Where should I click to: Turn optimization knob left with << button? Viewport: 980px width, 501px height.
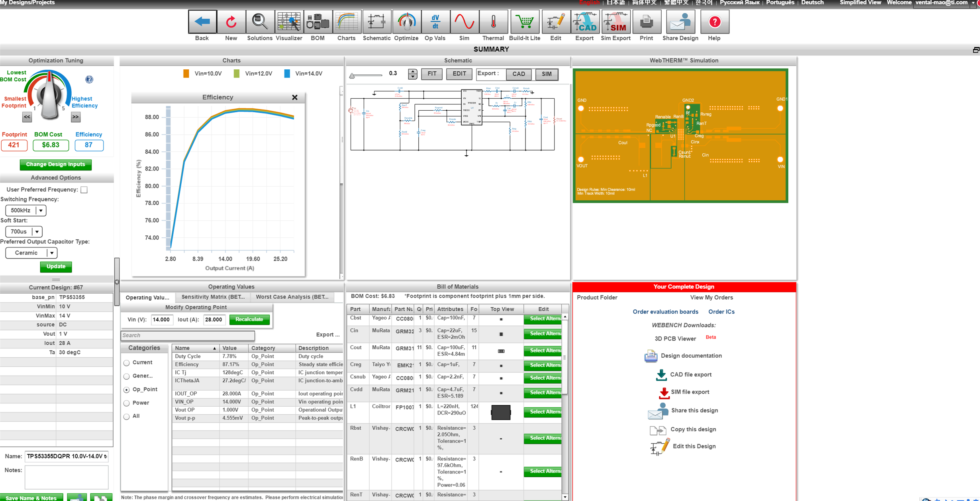click(27, 117)
